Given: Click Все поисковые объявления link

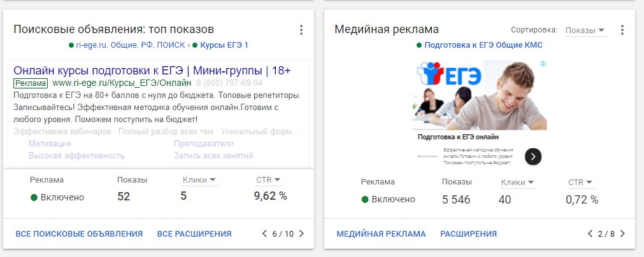Looking at the screenshot, I should pyautogui.click(x=79, y=233).
